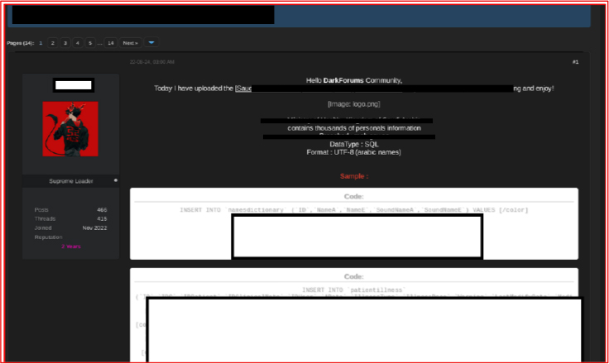Screen dimensions: 609x364
Task: Select page 1 in pagination
Action: tap(40, 42)
